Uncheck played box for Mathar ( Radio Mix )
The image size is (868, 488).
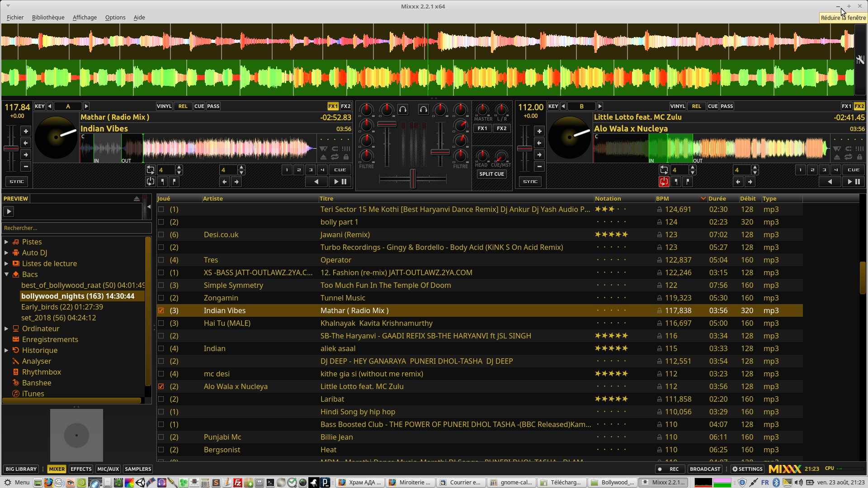(161, 310)
